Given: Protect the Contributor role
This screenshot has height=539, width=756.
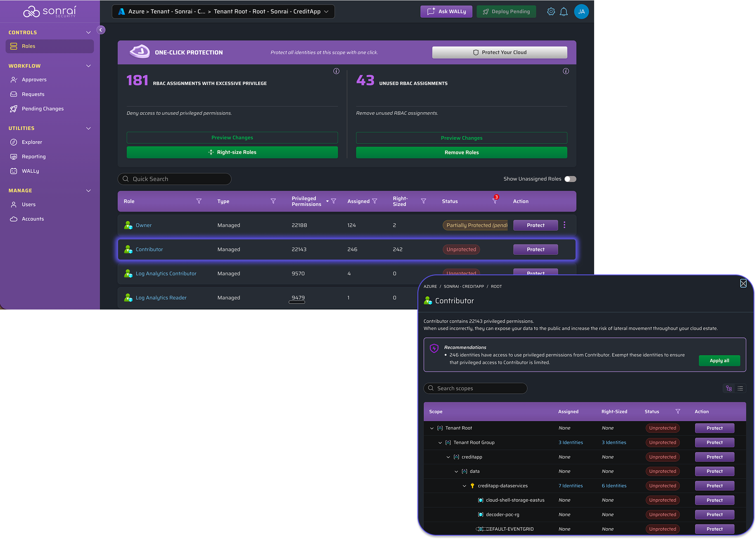Looking at the screenshot, I should [x=536, y=249].
